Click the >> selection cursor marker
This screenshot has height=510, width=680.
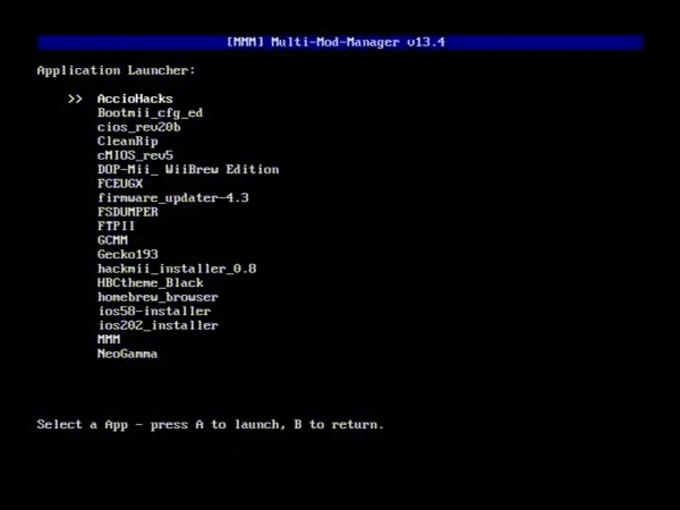pos(75,99)
